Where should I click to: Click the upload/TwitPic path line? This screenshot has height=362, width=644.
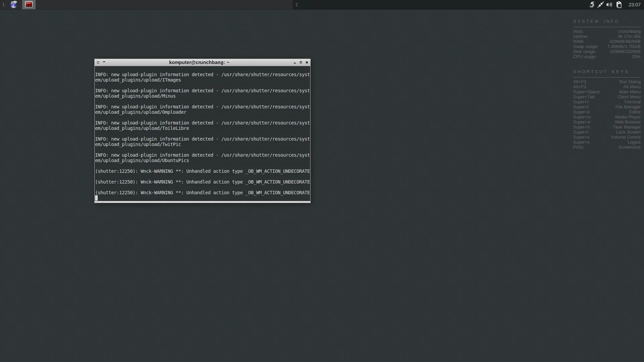click(138, 144)
